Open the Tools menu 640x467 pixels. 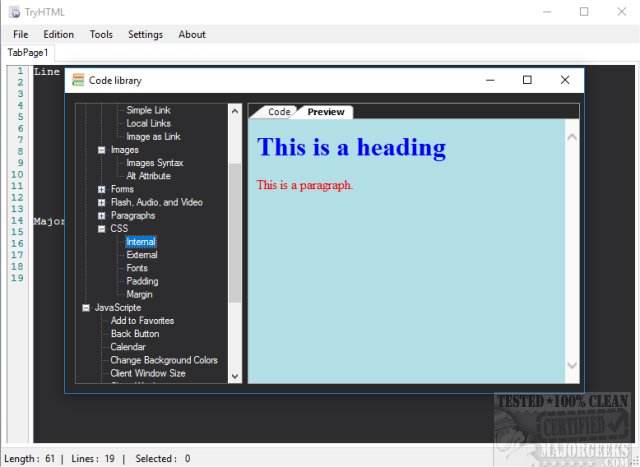(x=101, y=34)
